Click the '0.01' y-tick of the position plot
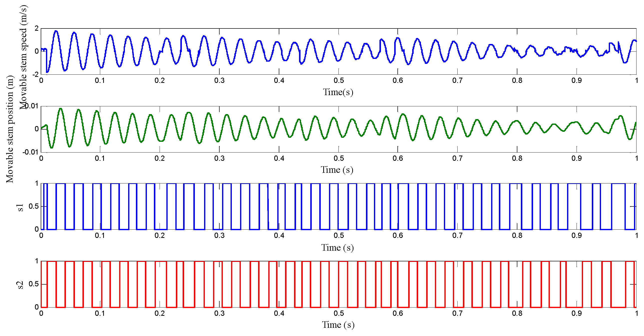 tap(32, 106)
